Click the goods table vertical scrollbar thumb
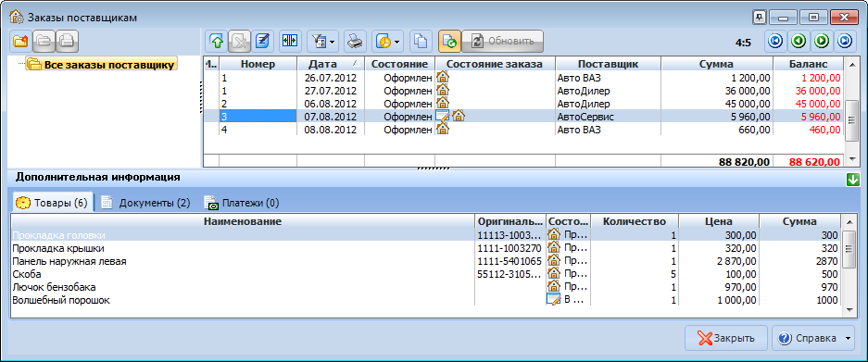Screen dimensions: 868x362 pyautogui.click(x=849, y=250)
